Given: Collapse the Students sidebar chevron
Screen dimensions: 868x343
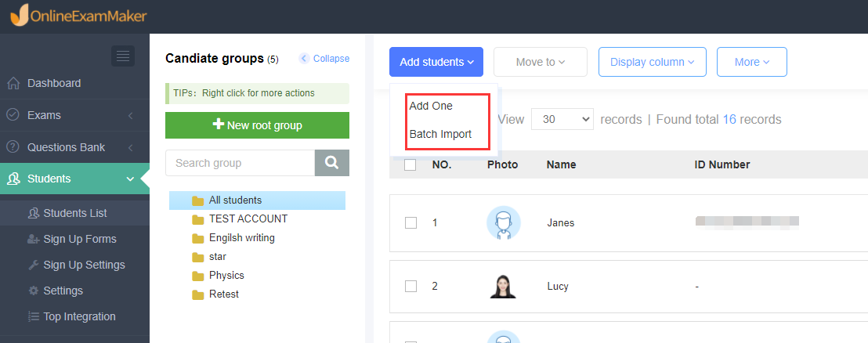Looking at the screenshot, I should click(131, 179).
